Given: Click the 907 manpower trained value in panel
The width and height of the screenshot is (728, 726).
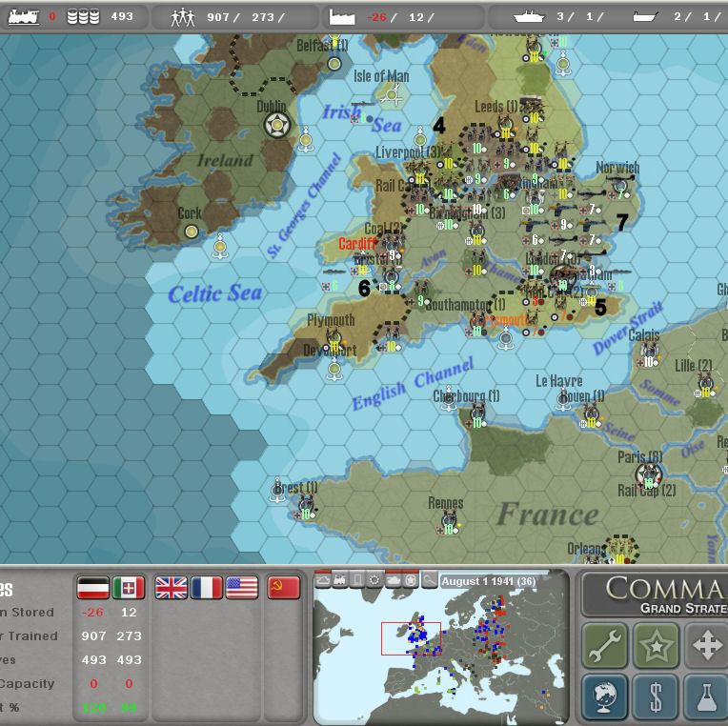Looking at the screenshot, I should tap(93, 635).
